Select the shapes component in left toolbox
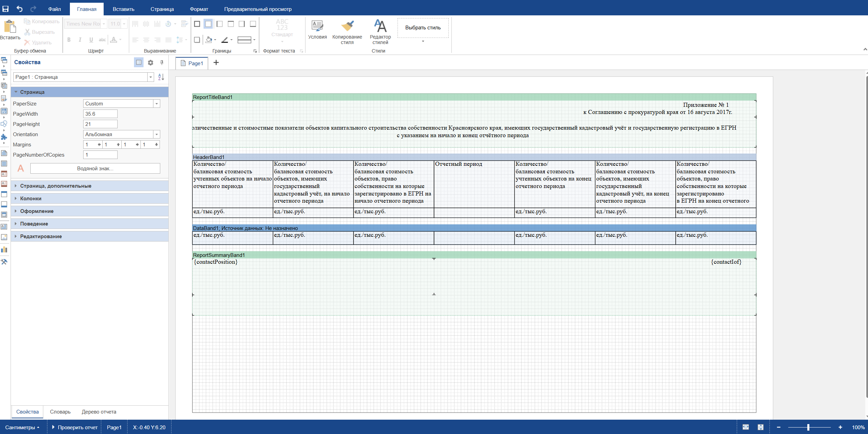Image resolution: width=868 pixels, height=434 pixels. click(x=4, y=124)
